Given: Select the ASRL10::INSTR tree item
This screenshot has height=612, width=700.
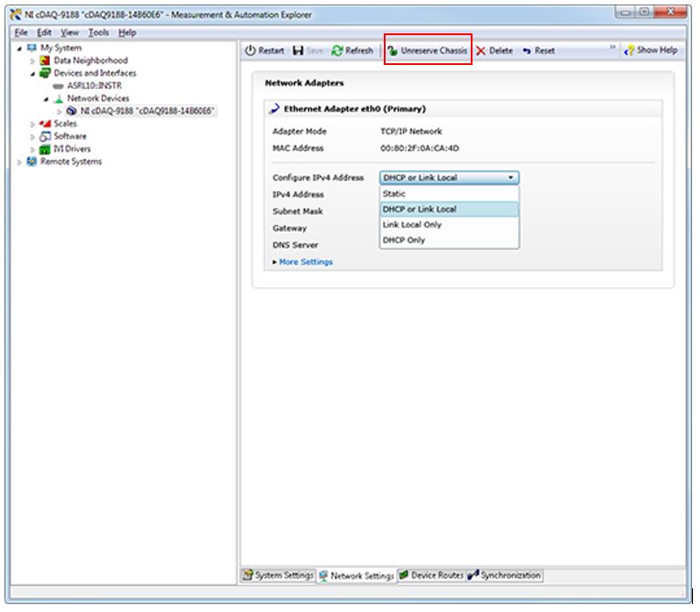Looking at the screenshot, I should click(x=94, y=86).
